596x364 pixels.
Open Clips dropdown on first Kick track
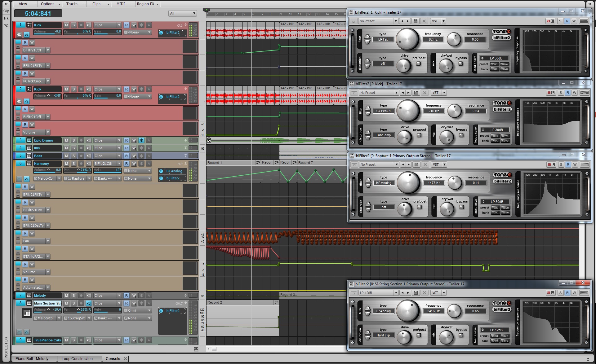(107, 25)
